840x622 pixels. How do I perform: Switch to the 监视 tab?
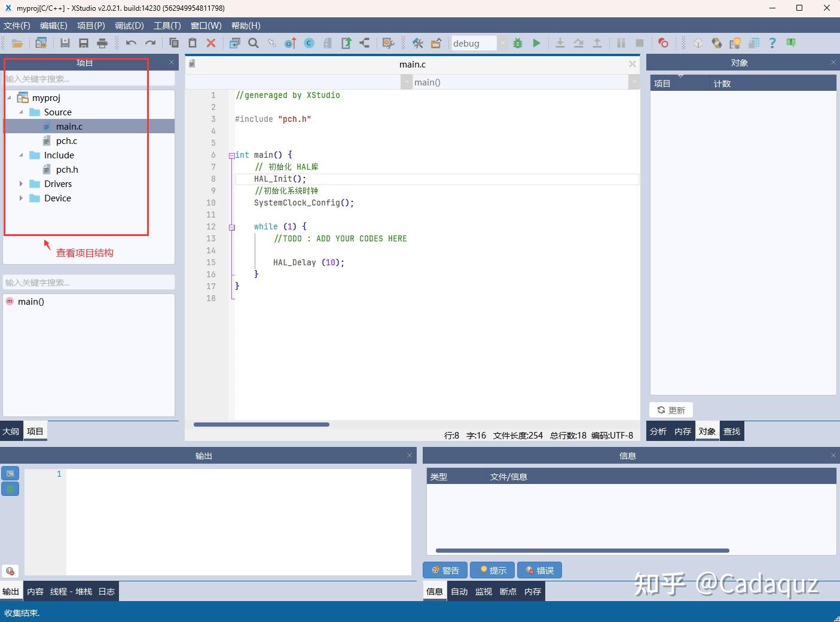484,592
